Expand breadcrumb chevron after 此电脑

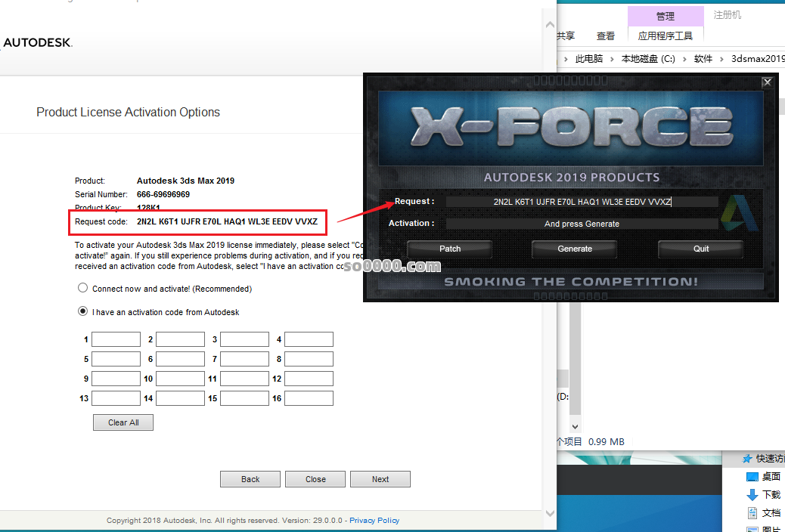click(x=612, y=59)
